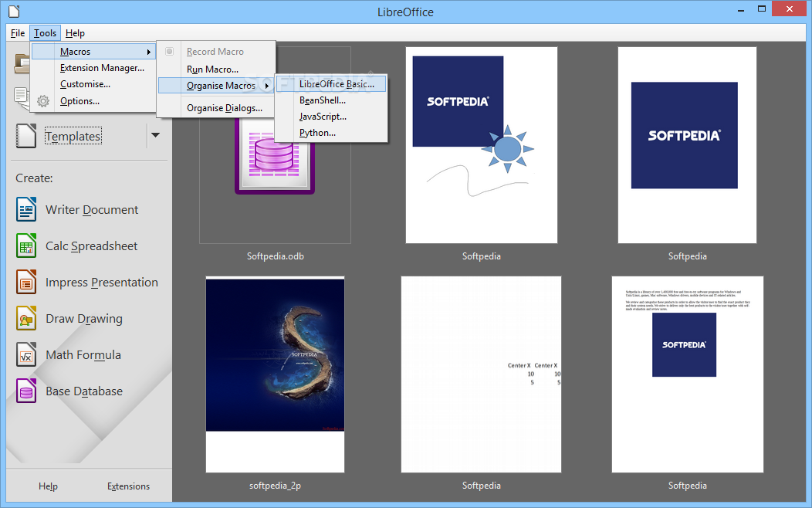Click the Record Macro icon
Image resolution: width=812 pixels, height=508 pixels.
coord(169,51)
